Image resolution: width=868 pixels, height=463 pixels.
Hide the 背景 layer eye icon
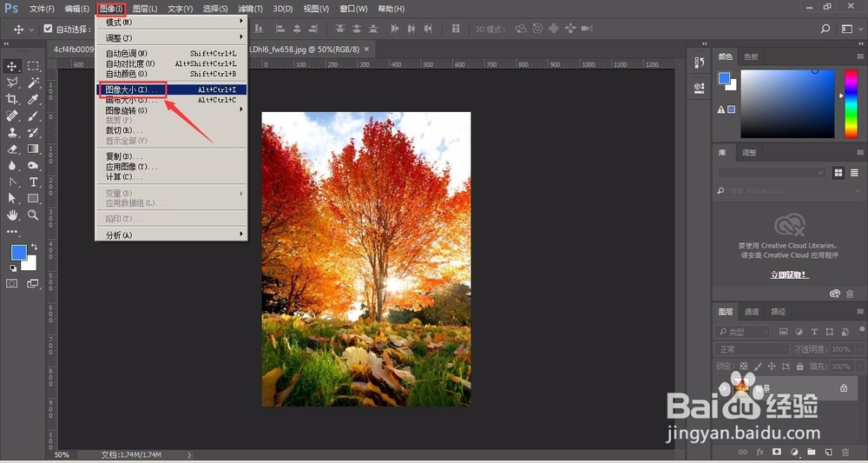[723, 388]
